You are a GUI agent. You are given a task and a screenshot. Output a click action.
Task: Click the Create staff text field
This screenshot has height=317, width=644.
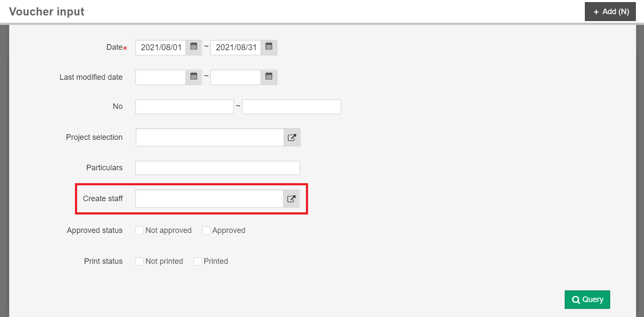[209, 199]
